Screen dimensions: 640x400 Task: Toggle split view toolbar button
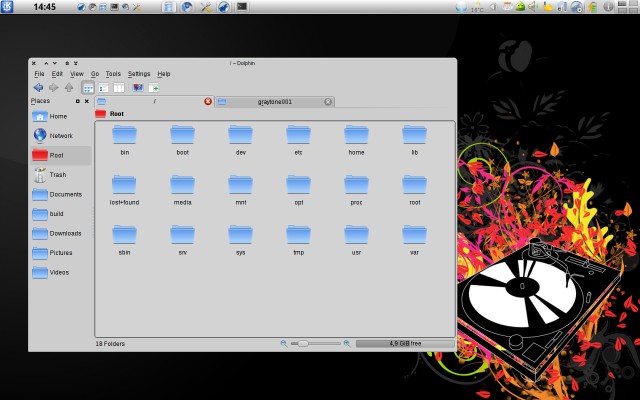[x=153, y=87]
